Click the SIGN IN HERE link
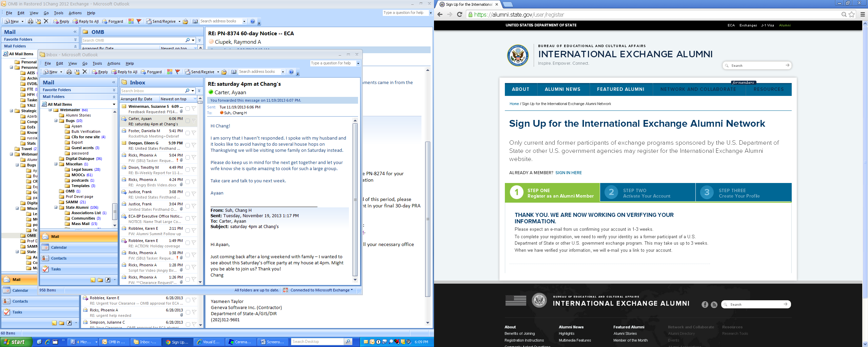The image size is (868, 347). (568, 173)
